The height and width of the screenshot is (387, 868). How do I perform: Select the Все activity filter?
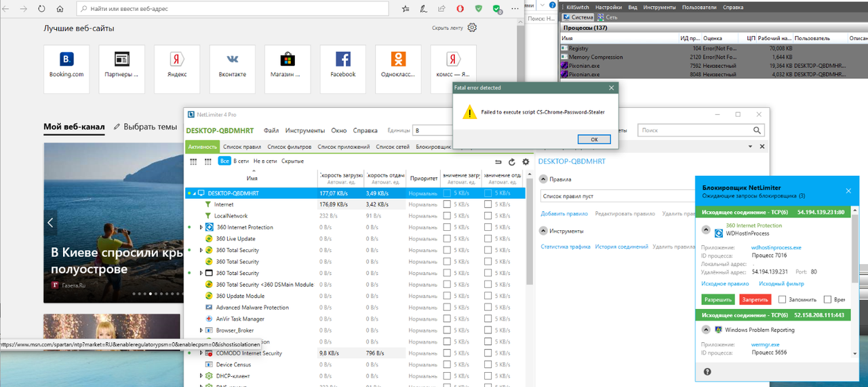[224, 162]
